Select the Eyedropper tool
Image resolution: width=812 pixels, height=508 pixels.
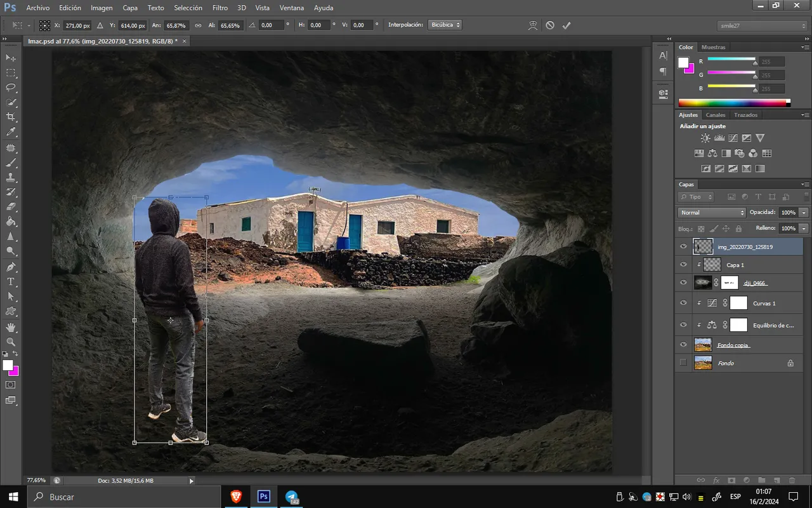[11, 132]
